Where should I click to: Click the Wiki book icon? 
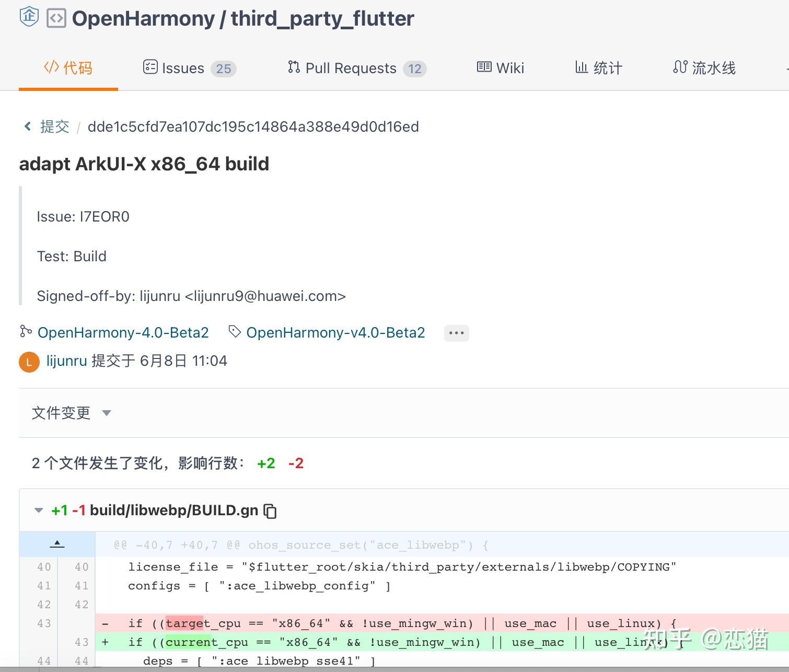[x=484, y=67]
